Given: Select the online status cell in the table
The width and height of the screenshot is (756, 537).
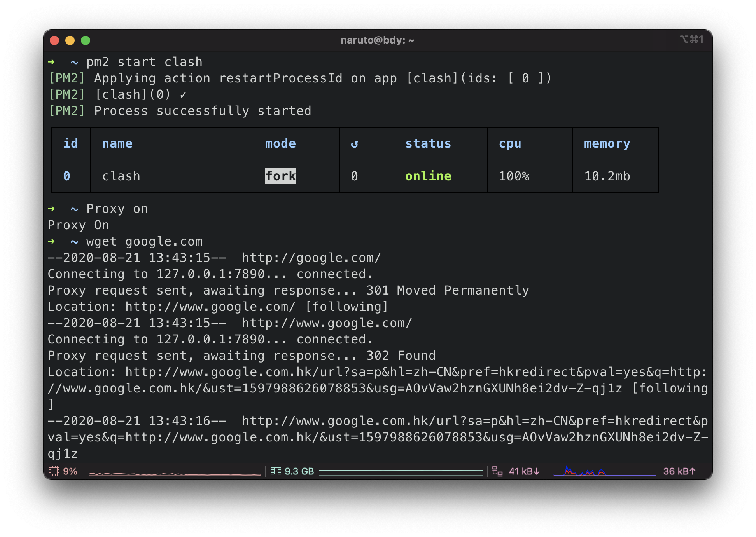Looking at the screenshot, I should coord(428,176).
